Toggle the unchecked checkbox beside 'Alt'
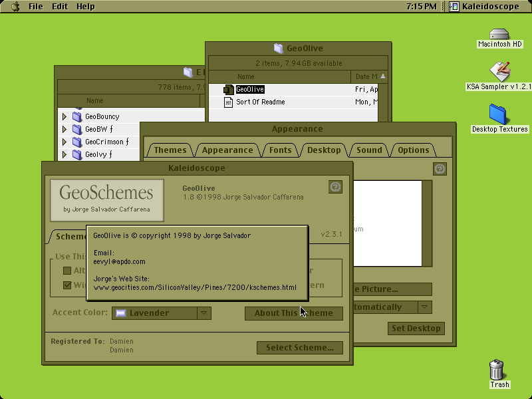This screenshot has height=399, width=532. tap(67, 271)
